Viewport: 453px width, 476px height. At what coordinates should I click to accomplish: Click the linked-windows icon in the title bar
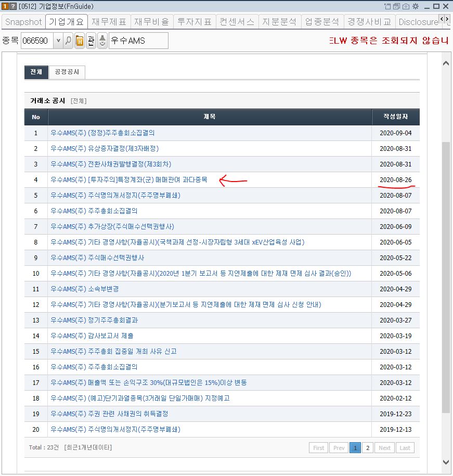tap(396, 6)
